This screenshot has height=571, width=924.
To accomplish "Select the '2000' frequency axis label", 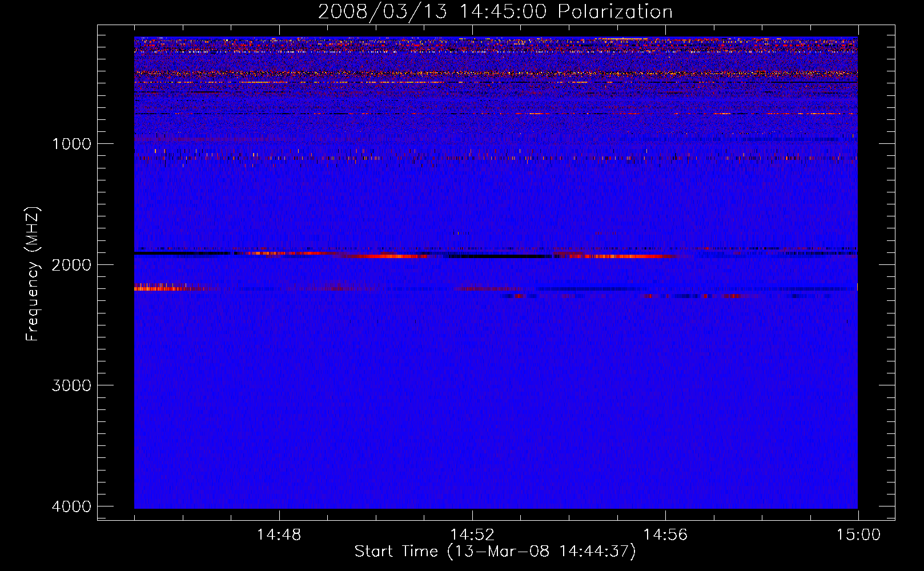I will tap(71, 265).
